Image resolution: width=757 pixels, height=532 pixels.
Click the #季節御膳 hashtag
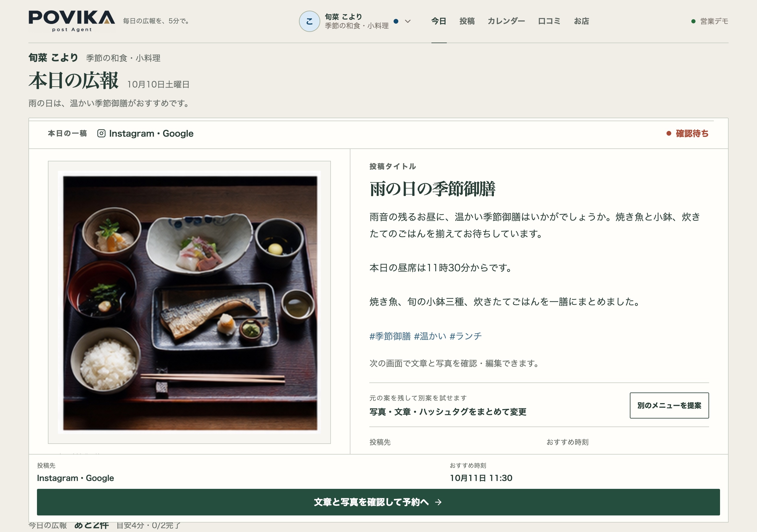pos(390,336)
